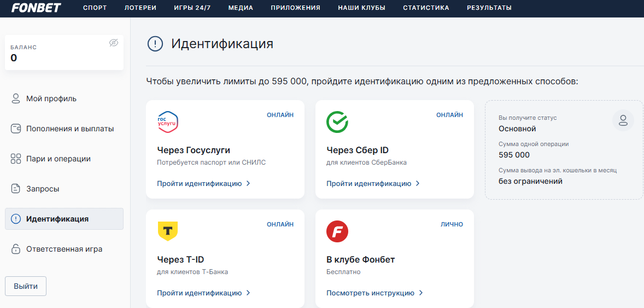Open the СТАТИСТИКА menu
Viewport: 644px width, 308px height.
tap(426, 8)
